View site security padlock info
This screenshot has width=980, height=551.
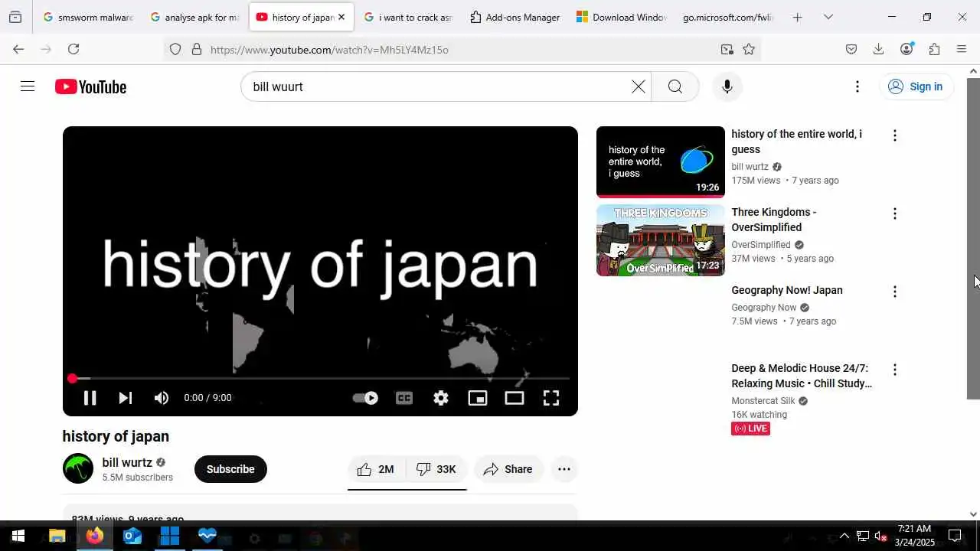(x=197, y=49)
